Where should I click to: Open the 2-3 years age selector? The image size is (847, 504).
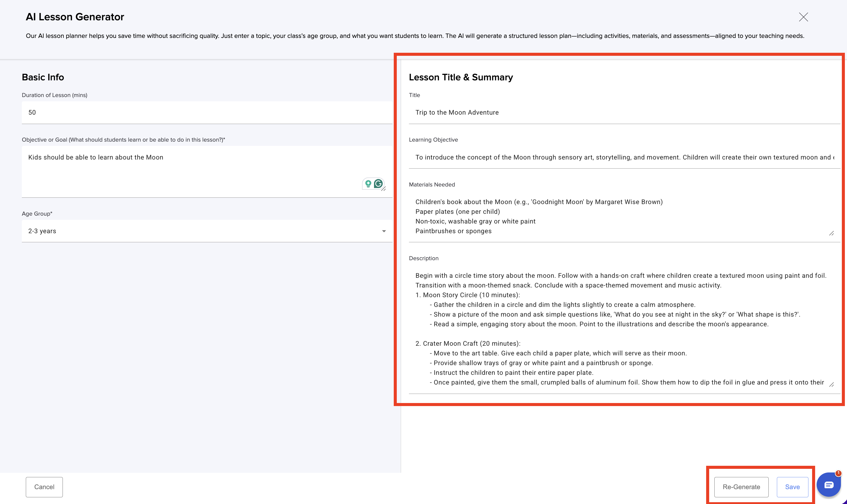(x=204, y=231)
